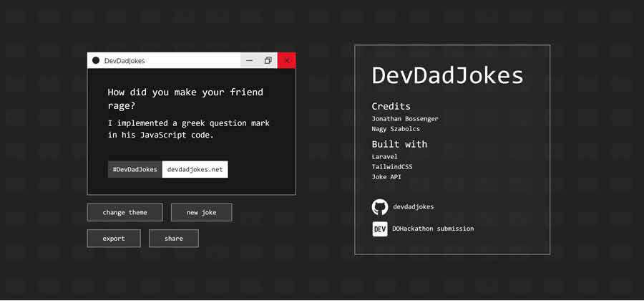View the DOHackathon submission link
This screenshot has width=644, height=301.
(432, 229)
